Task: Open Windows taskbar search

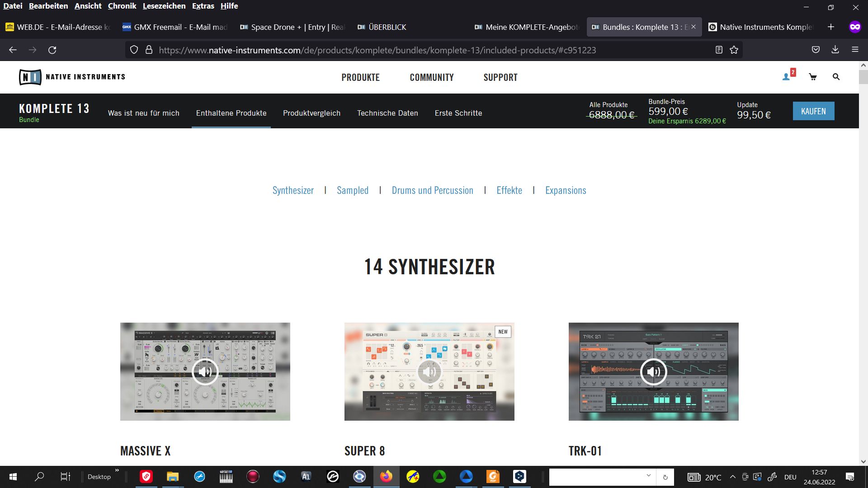Action: [40, 477]
